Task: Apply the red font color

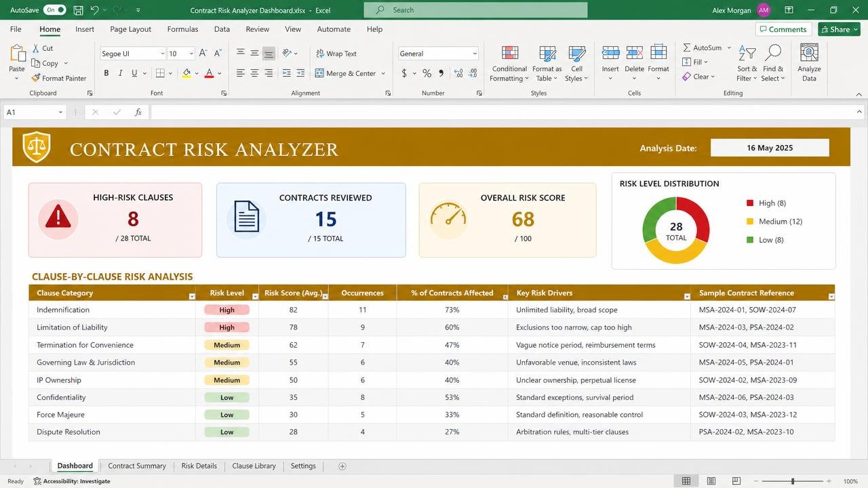Action: pyautogui.click(x=209, y=73)
